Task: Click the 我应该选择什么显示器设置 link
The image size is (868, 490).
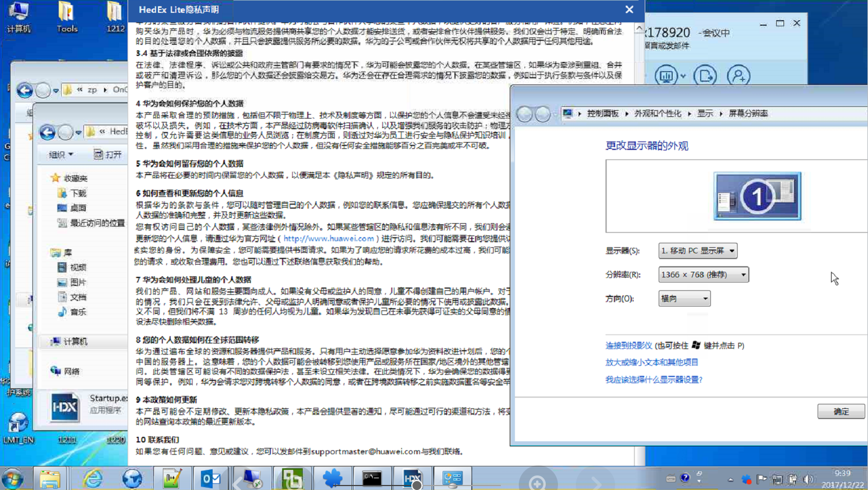Action: tap(654, 380)
